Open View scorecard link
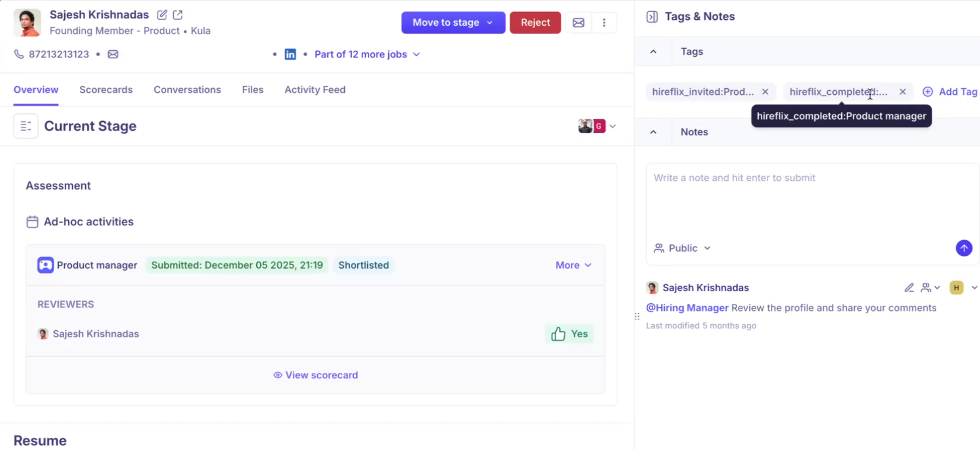The width and height of the screenshot is (980, 450). click(x=316, y=375)
